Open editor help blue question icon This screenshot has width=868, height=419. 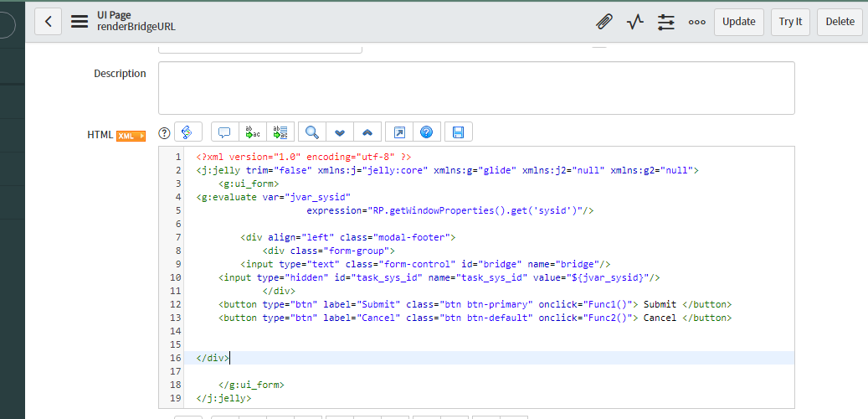426,132
